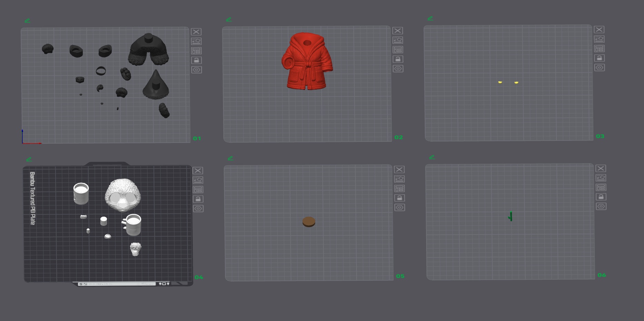Select the white spiky hair piece on plate 04
Viewport: 644px width, 321px height.
click(x=136, y=249)
